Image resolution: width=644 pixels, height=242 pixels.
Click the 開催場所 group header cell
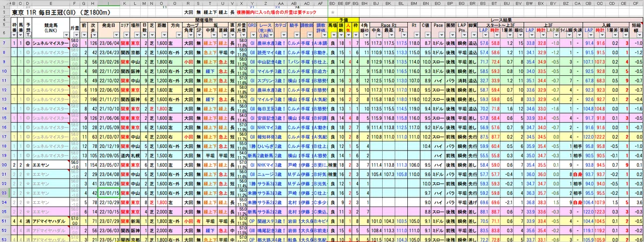coord(204,19)
